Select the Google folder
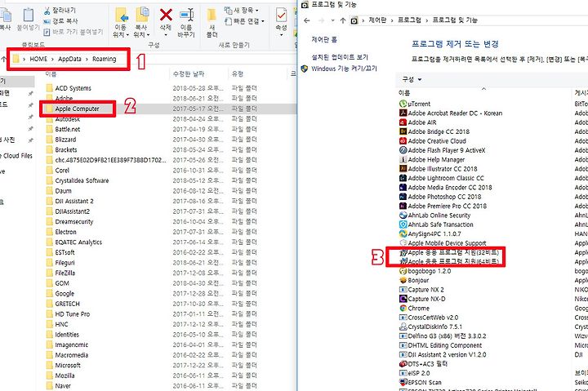The height and width of the screenshot is (391, 588). (x=60, y=294)
